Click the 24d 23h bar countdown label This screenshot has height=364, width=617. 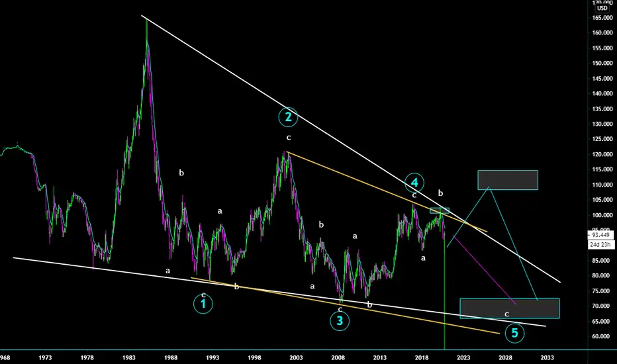[600, 244]
